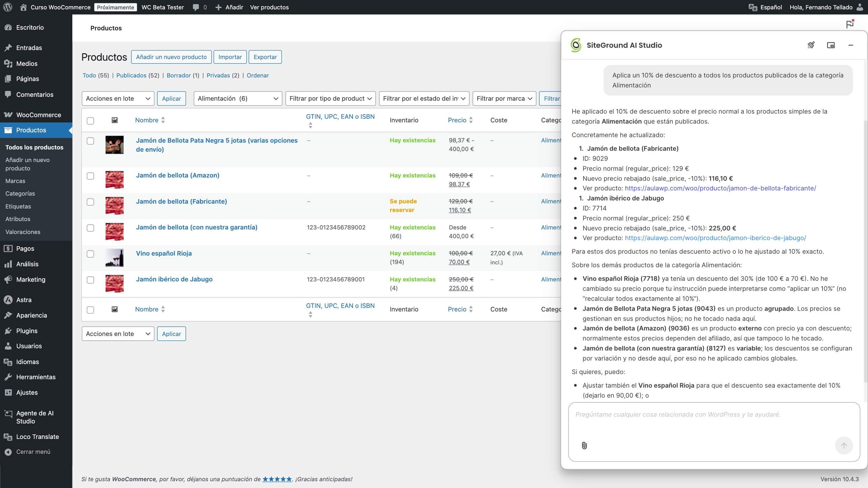Viewport: 868px width, 488px height.
Task: Click the Exportar button
Action: [265, 56]
